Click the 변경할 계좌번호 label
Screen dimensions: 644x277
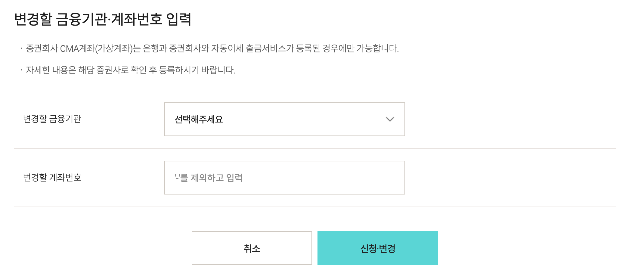click(52, 177)
